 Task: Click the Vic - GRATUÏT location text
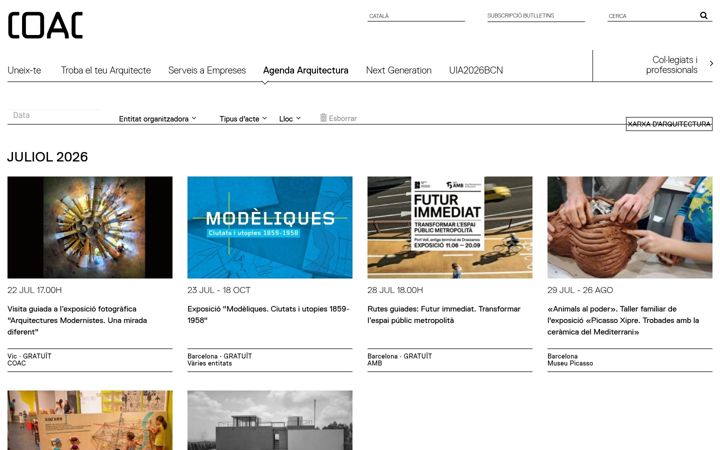(29, 356)
